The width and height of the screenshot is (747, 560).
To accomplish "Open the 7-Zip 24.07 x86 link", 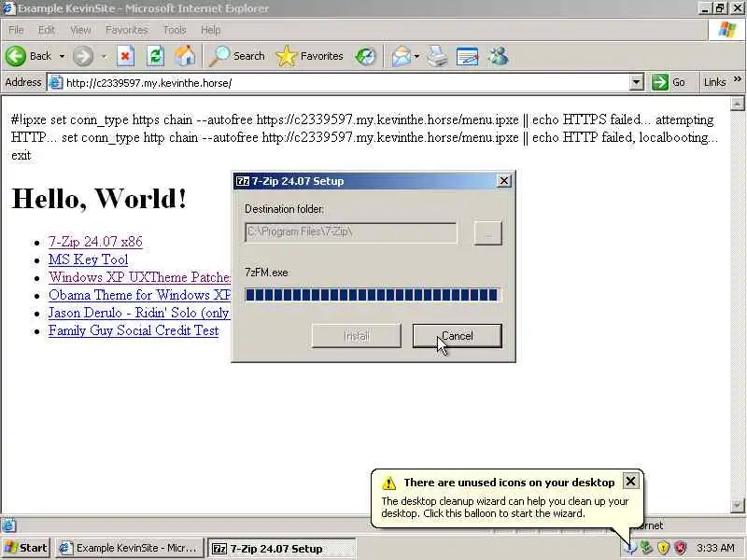I will tap(95, 242).
